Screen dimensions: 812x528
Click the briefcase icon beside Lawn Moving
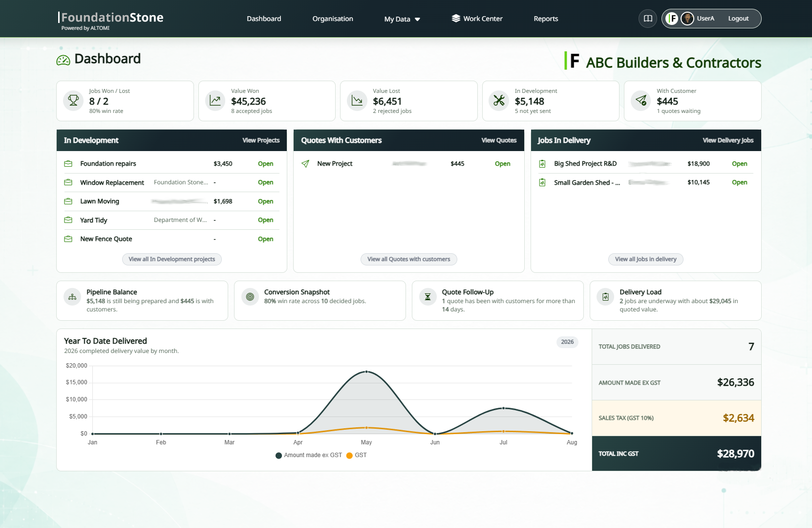(68, 201)
